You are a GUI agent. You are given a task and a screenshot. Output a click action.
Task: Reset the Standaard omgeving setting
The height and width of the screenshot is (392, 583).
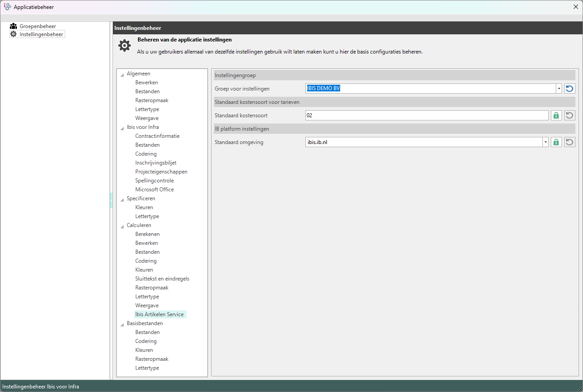click(x=569, y=142)
